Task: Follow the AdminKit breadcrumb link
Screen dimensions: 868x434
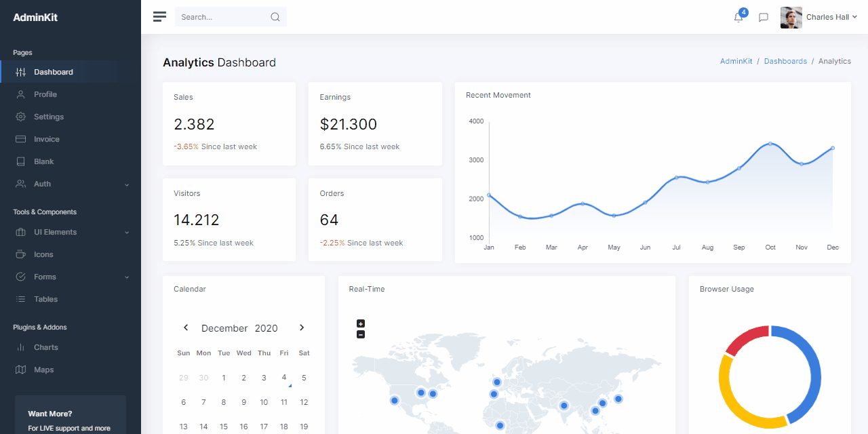Action: tap(736, 61)
